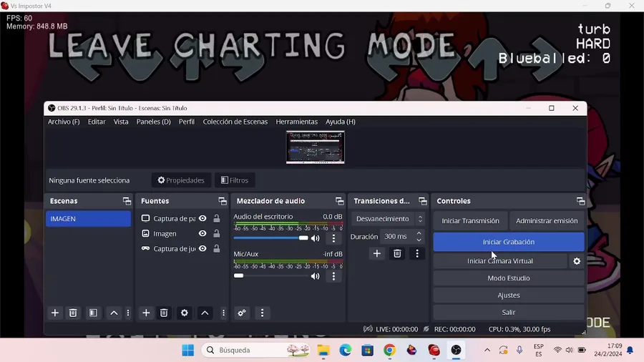The height and width of the screenshot is (362, 644).
Task: Select the IMAGEN scene
Action: (88, 219)
